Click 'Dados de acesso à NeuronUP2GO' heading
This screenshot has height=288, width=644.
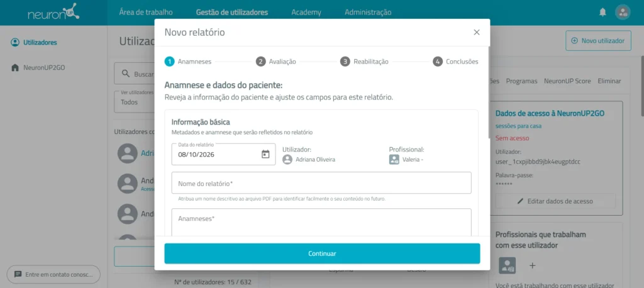pyautogui.click(x=550, y=113)
